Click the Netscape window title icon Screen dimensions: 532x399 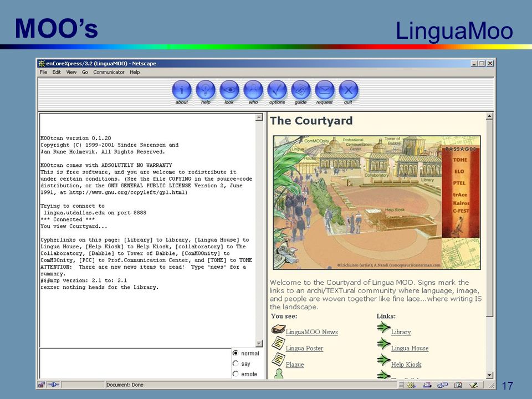point(42,63)
